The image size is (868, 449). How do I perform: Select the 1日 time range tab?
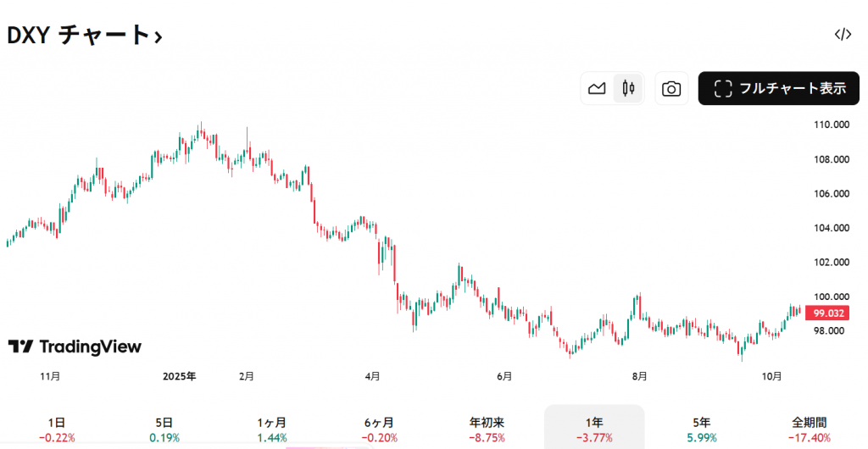[57, 429]
